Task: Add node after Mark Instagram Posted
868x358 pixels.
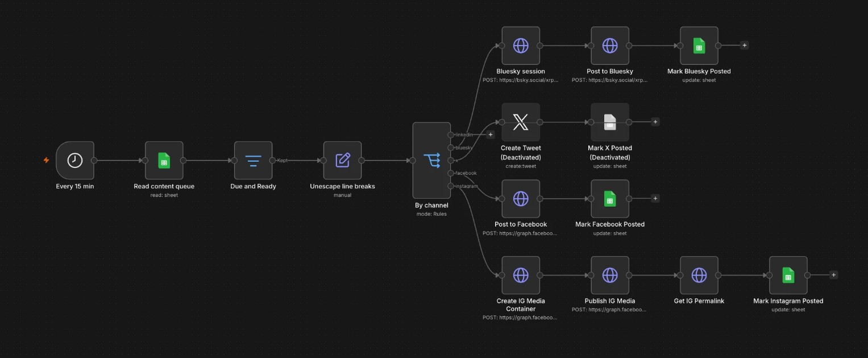Action: pos(834,275)
